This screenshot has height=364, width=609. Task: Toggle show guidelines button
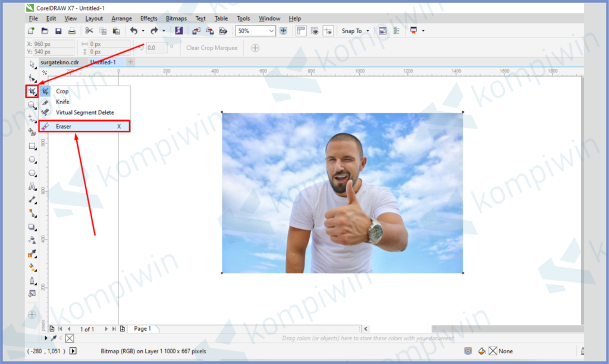click(x=327, y=31)
